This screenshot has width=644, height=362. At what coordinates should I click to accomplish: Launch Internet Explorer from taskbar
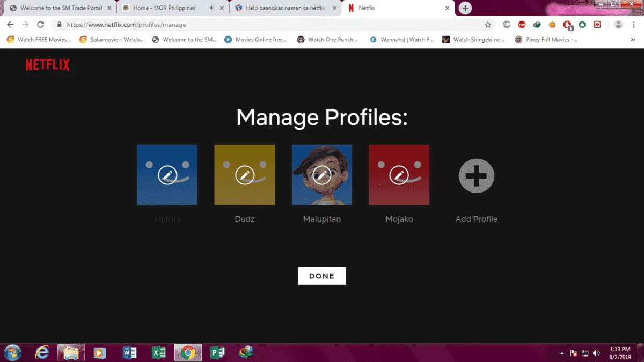42,352
